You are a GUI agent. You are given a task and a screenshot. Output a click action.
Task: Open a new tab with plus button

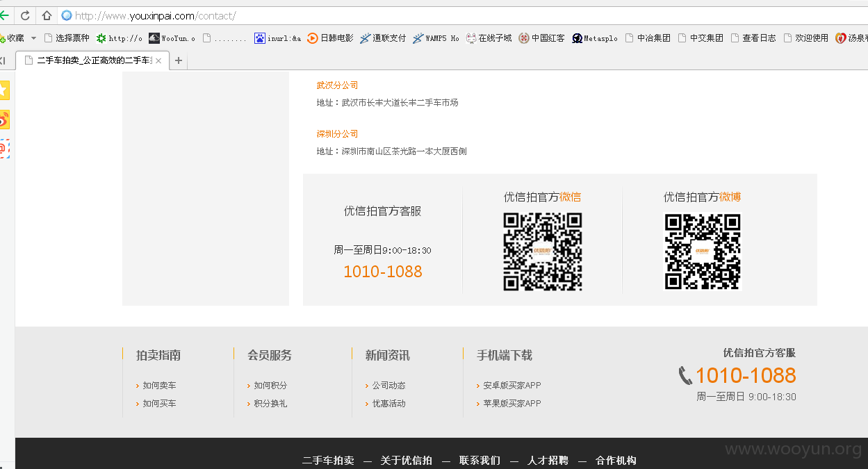[x=179, y=61]
